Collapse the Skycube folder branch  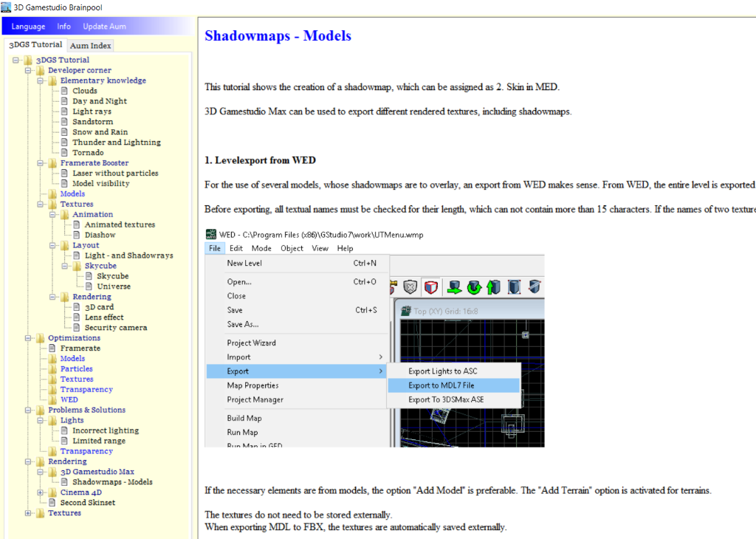click(x=65, y=266)
